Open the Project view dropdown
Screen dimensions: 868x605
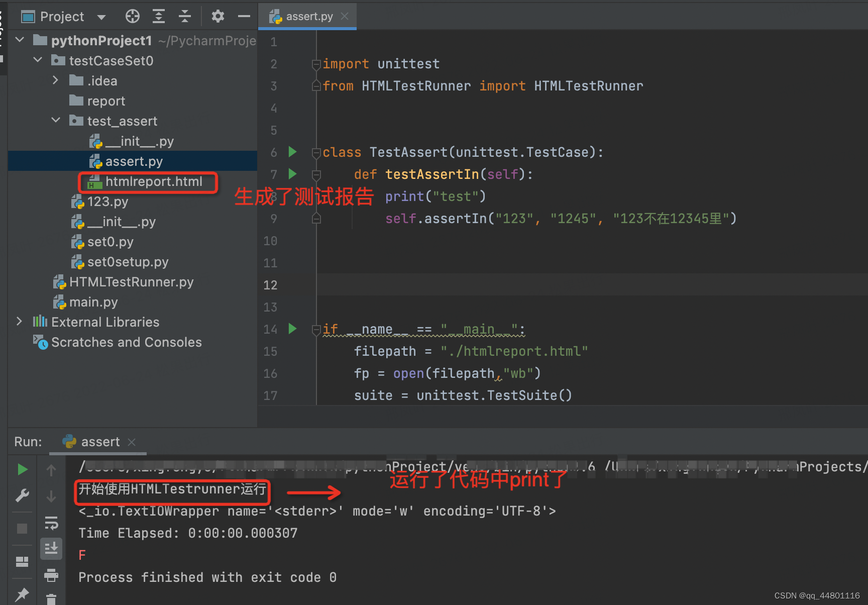tap(101, 17)
